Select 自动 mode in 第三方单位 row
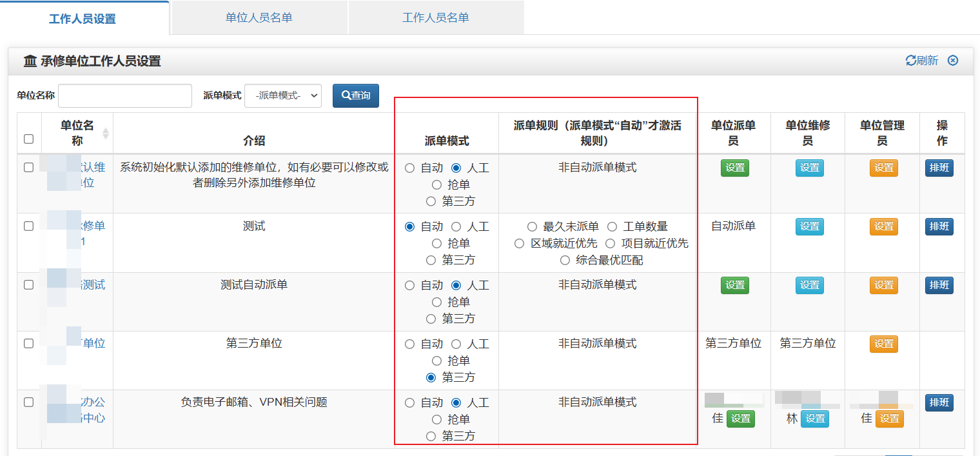This screenshot has height=456, width=980. (409, 344)
